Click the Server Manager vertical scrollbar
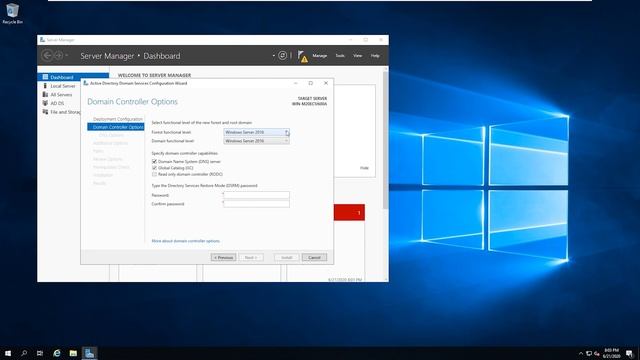 385,141
